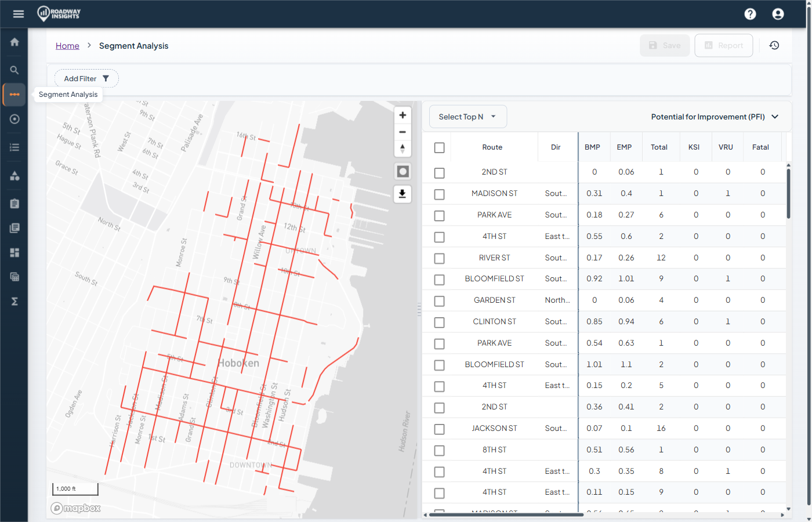Open the Add Filter dropdown

pos(86,78)
